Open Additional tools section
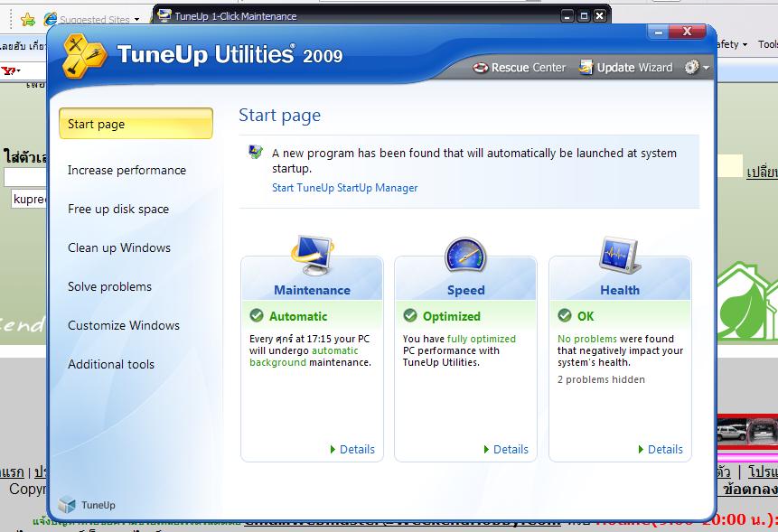This screenshot has height=532, width=778. click(x=111, y=364)
